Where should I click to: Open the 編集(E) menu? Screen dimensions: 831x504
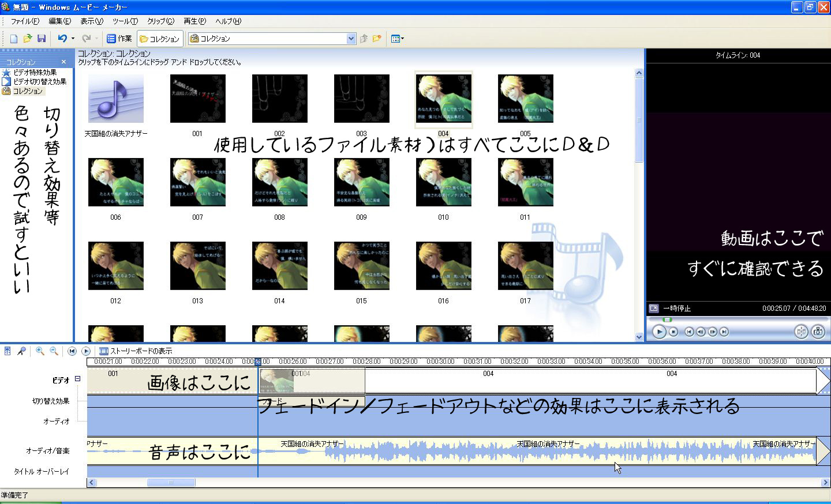click(59, 21)
